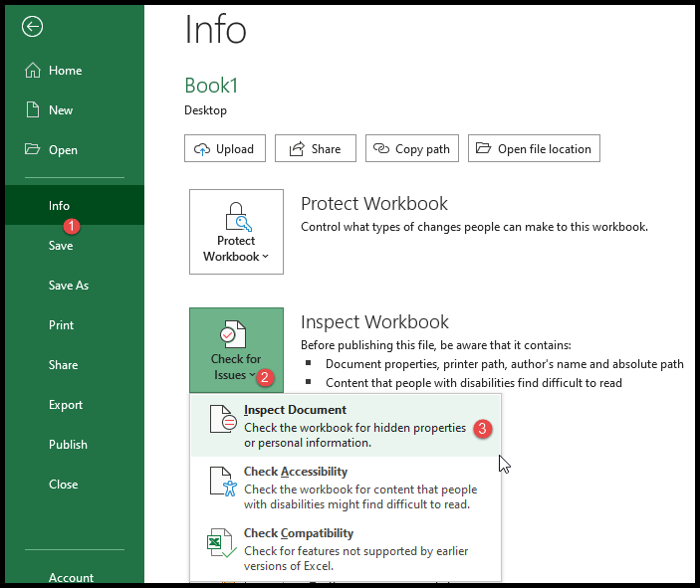Image resolution: width=700 pixels, height=588 pixels.
Task: Click the padlock icon on Protect Workbook
Action: (236, 216)
